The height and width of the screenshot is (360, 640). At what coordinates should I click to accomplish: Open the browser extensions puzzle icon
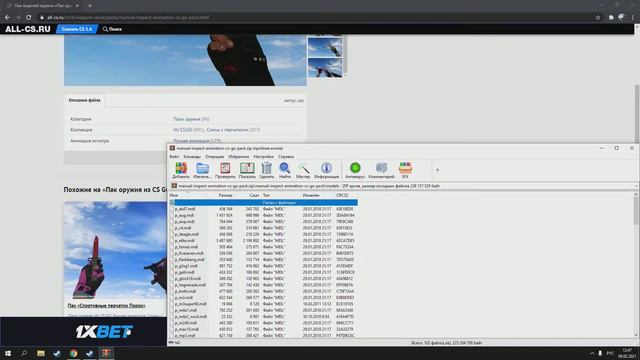[x=611, y=18]
